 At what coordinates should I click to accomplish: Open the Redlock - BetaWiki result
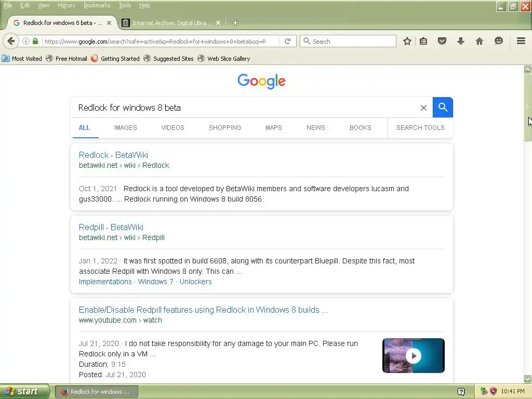pyautogui.click(x=113, y=155)
